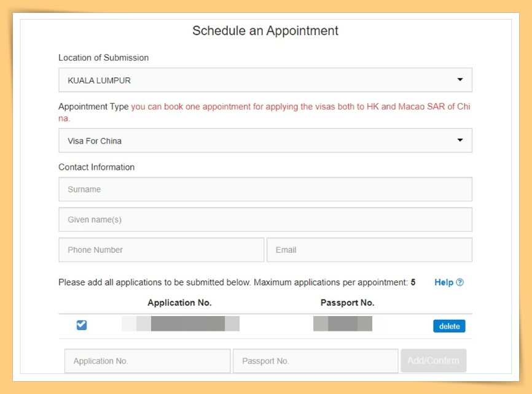
Task: Click the Email input field
Action: point(369,250)
